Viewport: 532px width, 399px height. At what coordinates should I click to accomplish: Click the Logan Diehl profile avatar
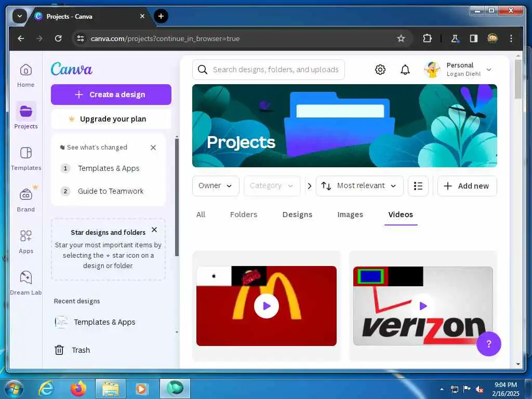pos(432,70)
